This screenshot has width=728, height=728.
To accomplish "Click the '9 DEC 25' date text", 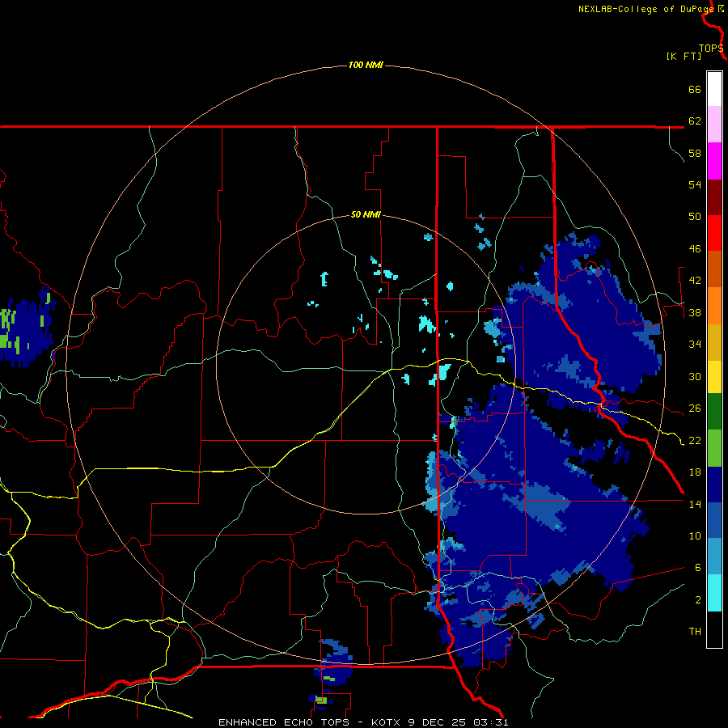I will pos(438,722).
